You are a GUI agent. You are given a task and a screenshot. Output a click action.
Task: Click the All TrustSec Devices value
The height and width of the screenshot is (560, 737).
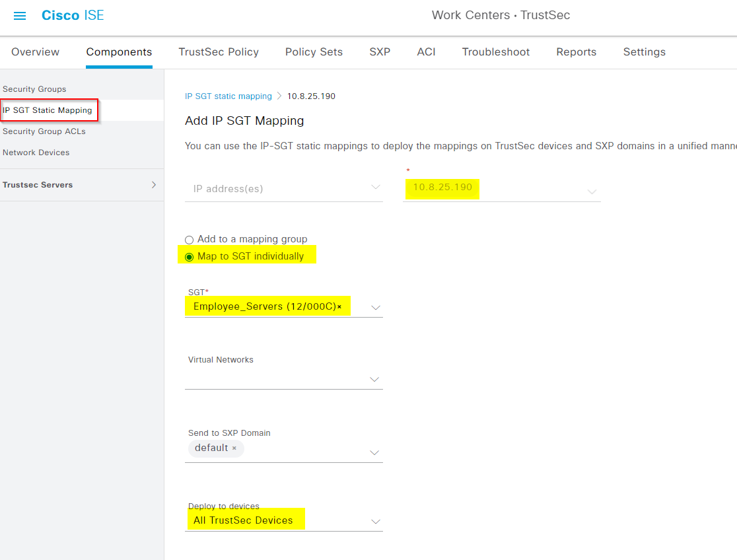243,520
